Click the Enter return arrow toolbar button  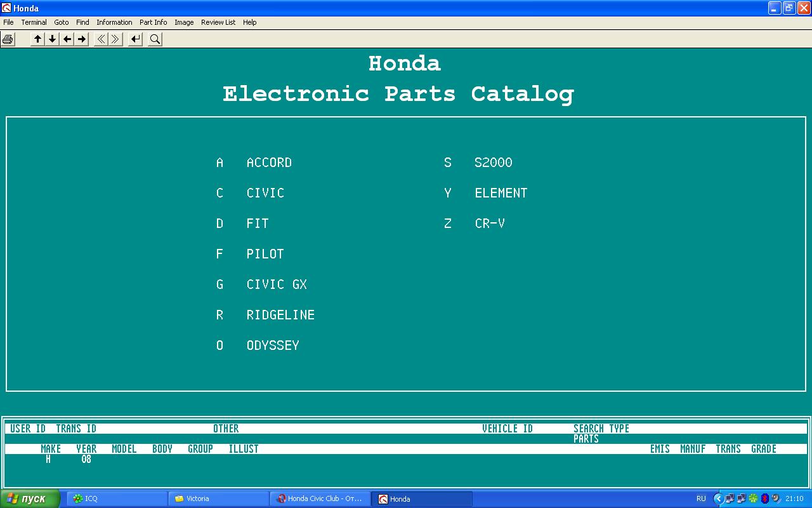pos(135,39)
